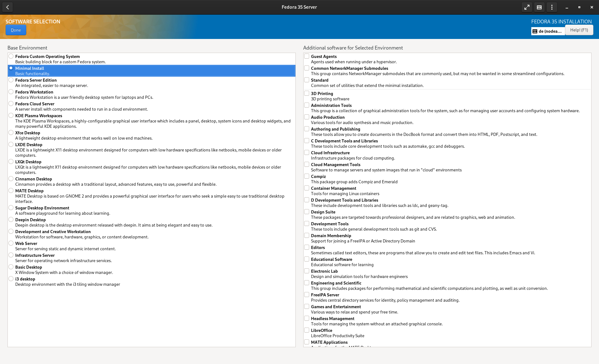Maximize the Fedora 35 Server window

tap(579, 7)
